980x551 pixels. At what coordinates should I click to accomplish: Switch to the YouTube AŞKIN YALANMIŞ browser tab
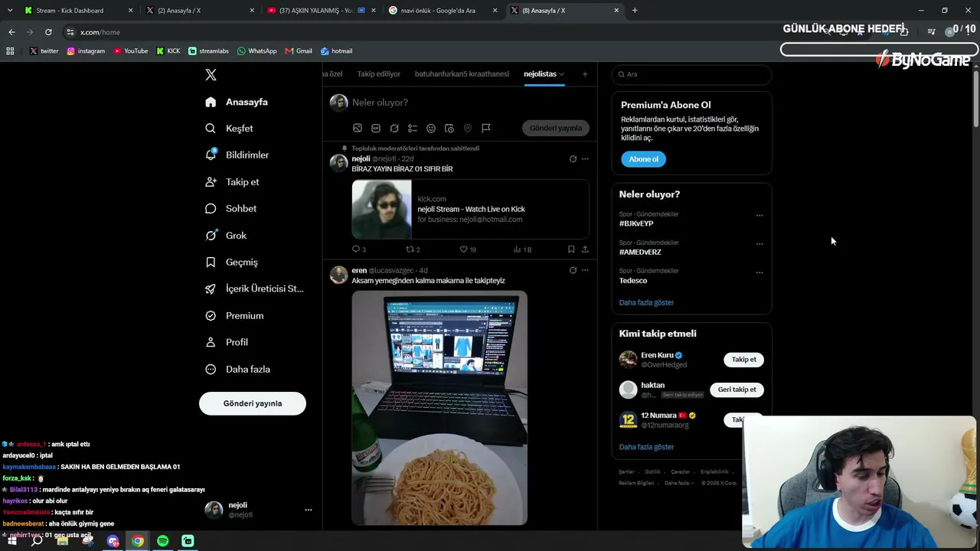pyautogui.click(x=322, y=11)
